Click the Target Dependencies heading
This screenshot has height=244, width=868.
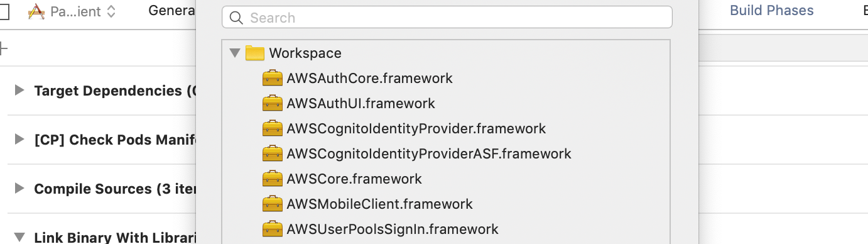115,91
